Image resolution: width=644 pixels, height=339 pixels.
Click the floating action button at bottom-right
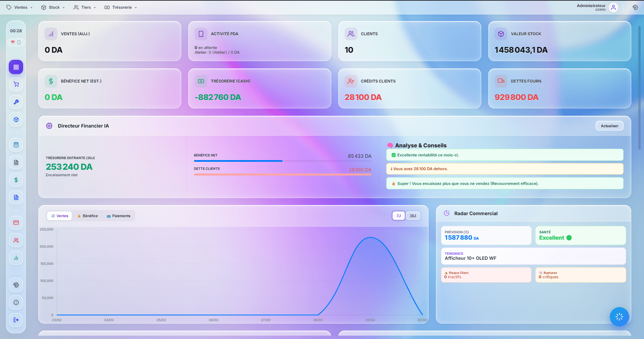[619, 317]
